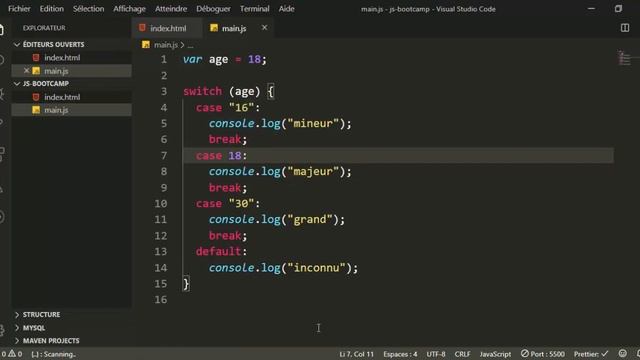
Task: Open the Déboguer menu
Action: tap(213, 9)
